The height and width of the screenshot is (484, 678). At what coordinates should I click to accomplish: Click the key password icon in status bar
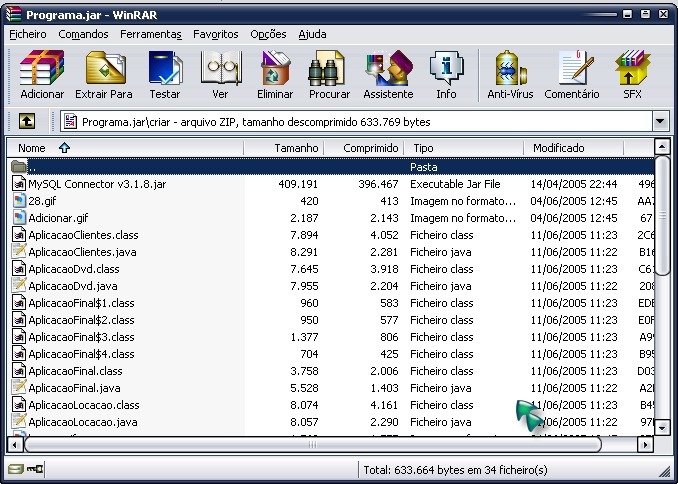[x=35, y=469]
